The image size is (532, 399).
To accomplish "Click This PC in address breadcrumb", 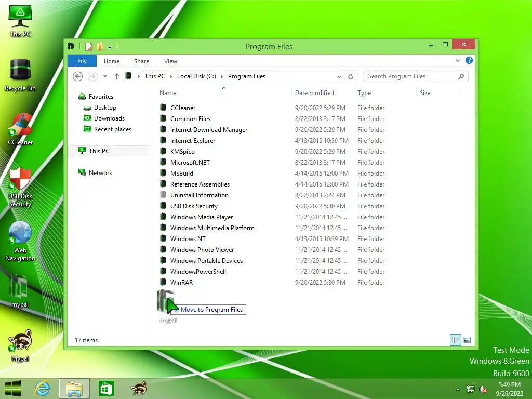I will pos(155,76).
